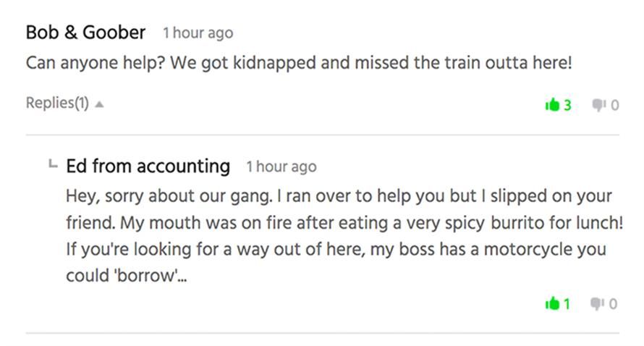Viewport: 644px width, 346px height.
Task: Open Ed from accounting's profile name
Action: [x=148, y=166]
